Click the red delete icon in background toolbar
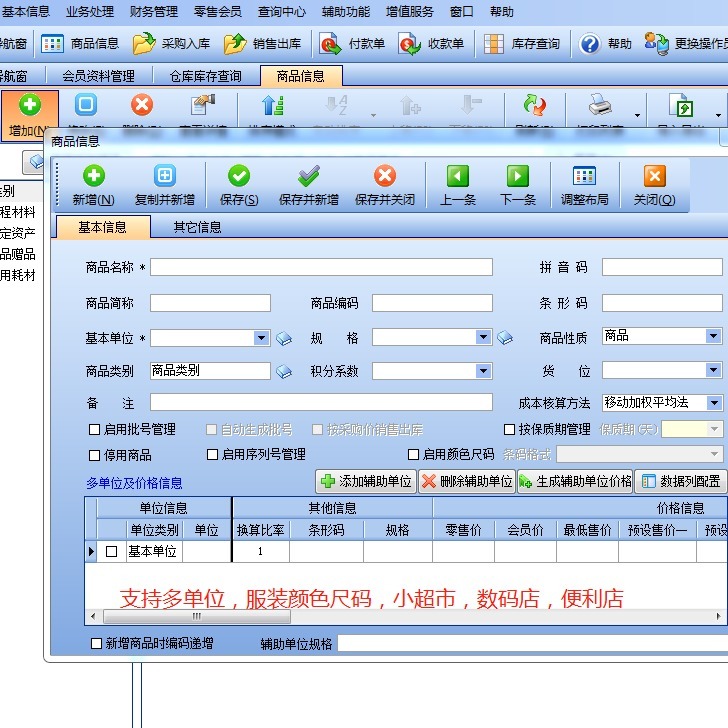This screenshot has width=728, height=728. tap(142, 104)
